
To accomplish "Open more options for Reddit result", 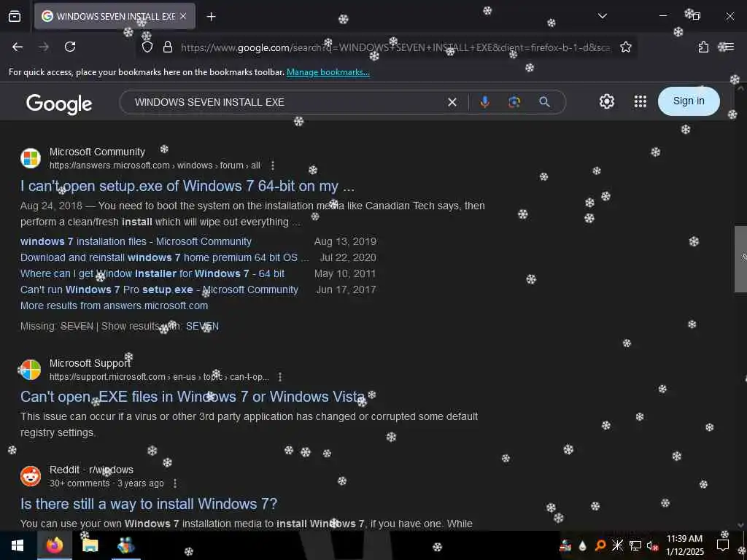I will (175, 483).
